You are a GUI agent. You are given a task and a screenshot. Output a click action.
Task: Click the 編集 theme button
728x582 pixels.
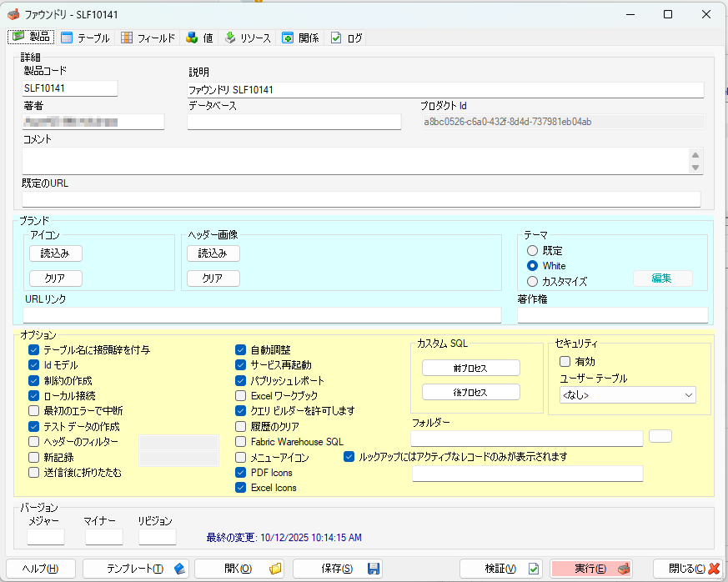coord(662,278)
